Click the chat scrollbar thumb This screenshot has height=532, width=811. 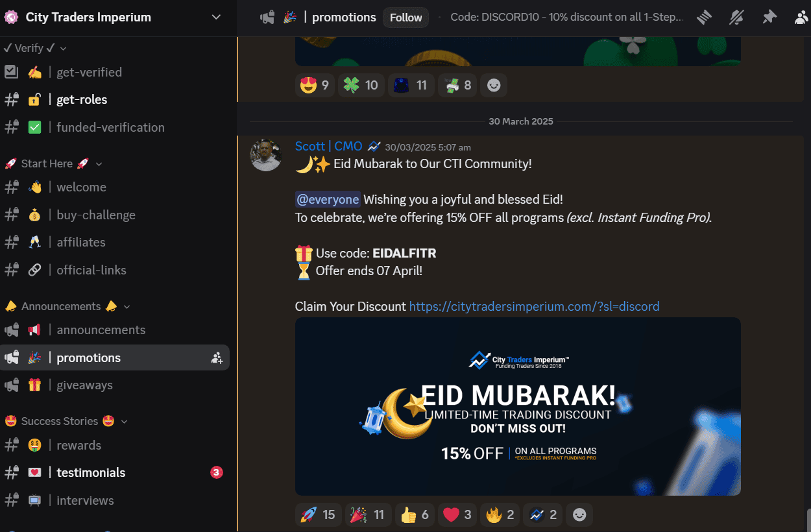coord(808,520)
